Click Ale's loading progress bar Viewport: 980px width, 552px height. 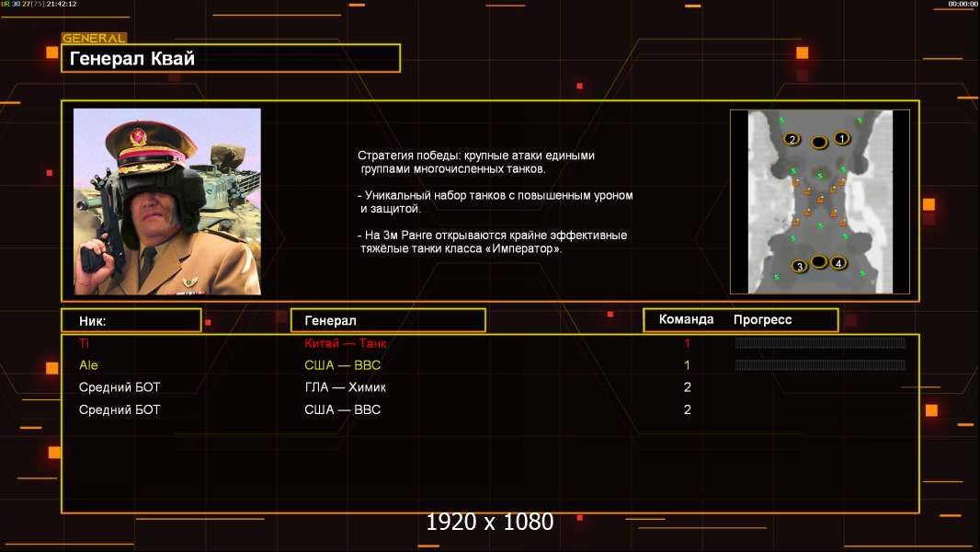pyautogui.click(x=820, y=365)
